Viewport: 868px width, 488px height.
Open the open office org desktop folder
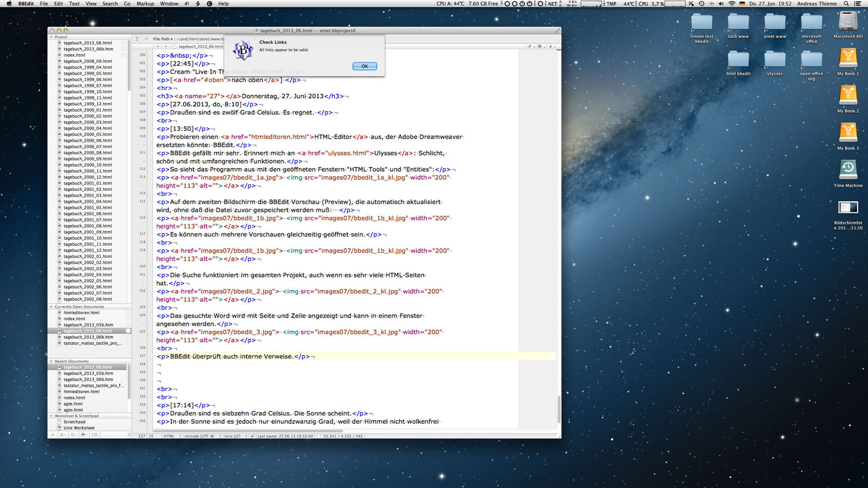click(x=811, y=60)
